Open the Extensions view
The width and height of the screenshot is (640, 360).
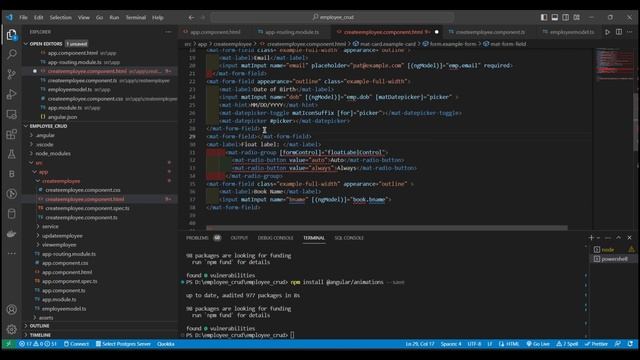pos(11,134)
